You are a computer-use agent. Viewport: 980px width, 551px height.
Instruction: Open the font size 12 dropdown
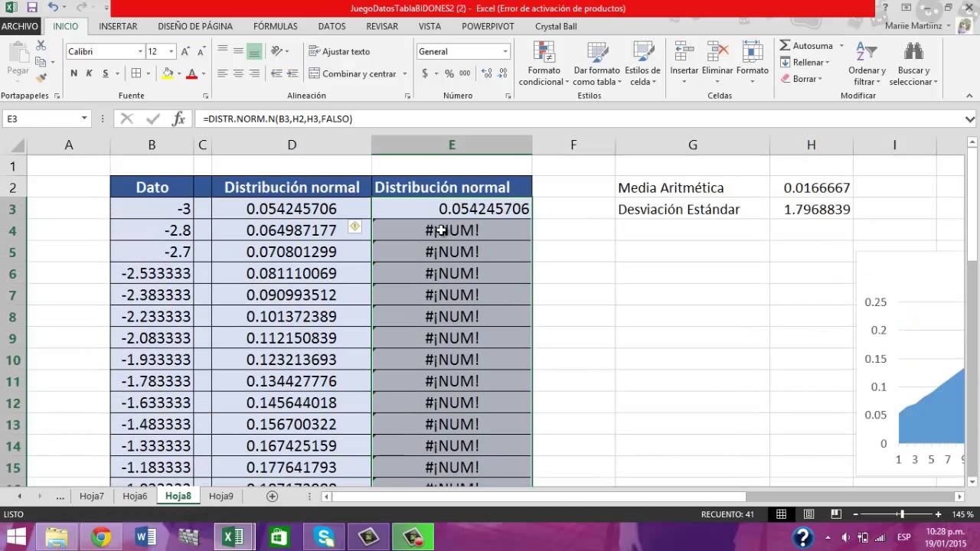(171, 51)
